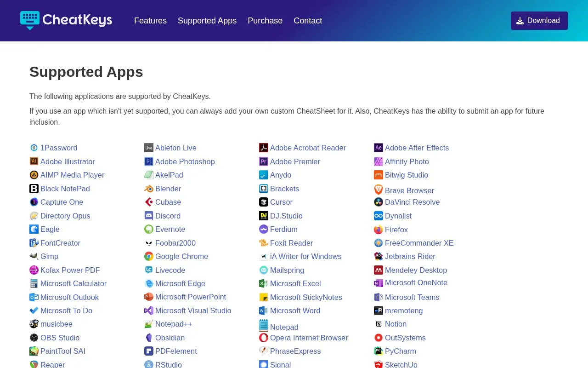Viewport: 588px width, 368px height.
Task: Open the Features menu item
Action: [x=150, y=21]
